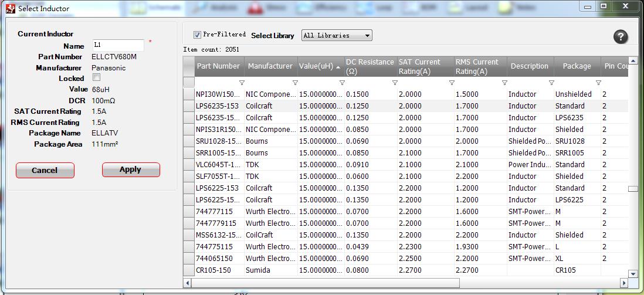Click the Power Indu... description cell

(530, 164)
